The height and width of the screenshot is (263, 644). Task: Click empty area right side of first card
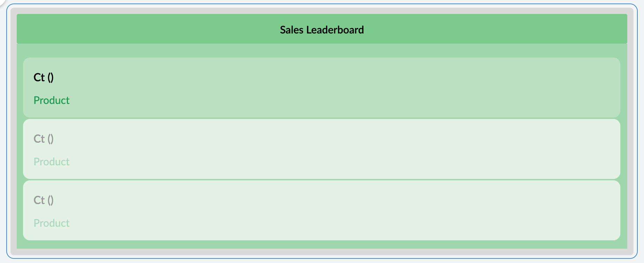pyautogui.click(x=523, y=87)
